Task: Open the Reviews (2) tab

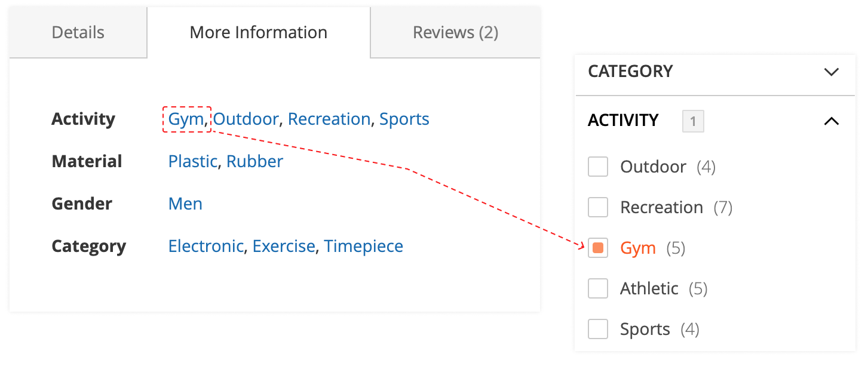Action: tap(455, 32)
